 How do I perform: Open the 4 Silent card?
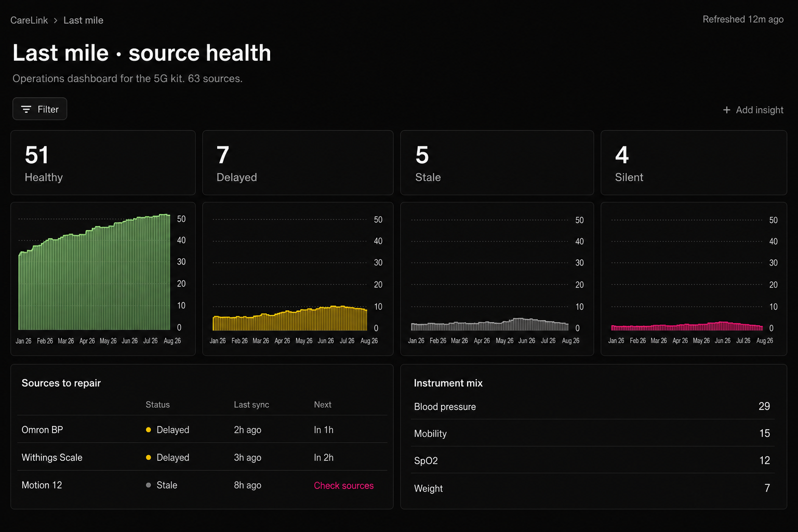[694, 163]
